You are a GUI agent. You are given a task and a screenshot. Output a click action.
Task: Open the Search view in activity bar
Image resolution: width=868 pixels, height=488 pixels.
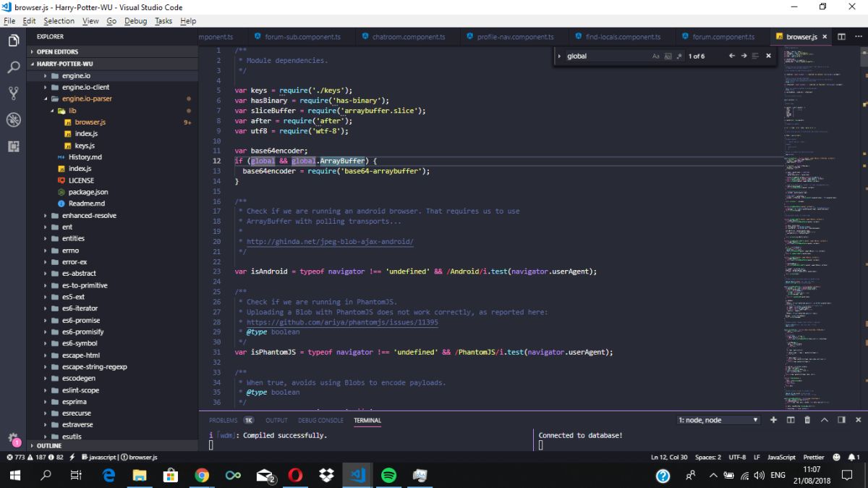13,67
